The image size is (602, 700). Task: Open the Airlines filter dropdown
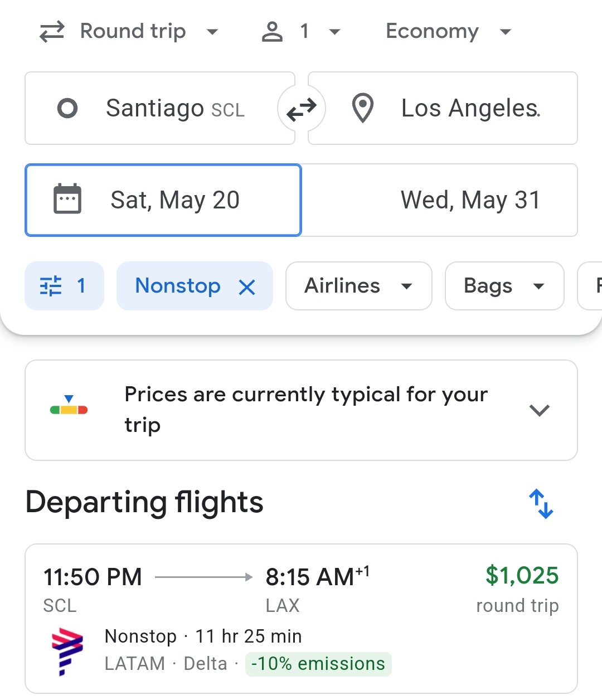coord(359,286)
